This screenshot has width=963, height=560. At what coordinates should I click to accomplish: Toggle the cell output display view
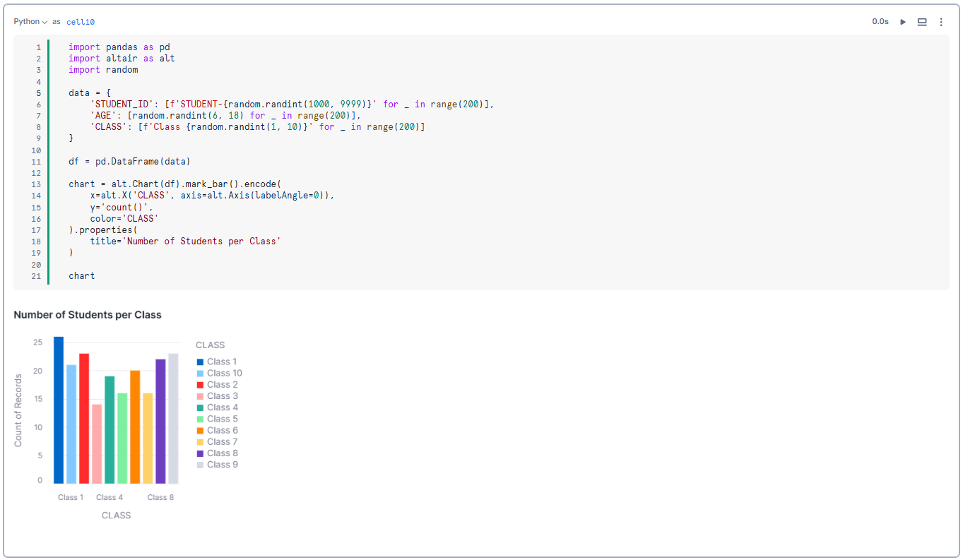pos(922,21)
